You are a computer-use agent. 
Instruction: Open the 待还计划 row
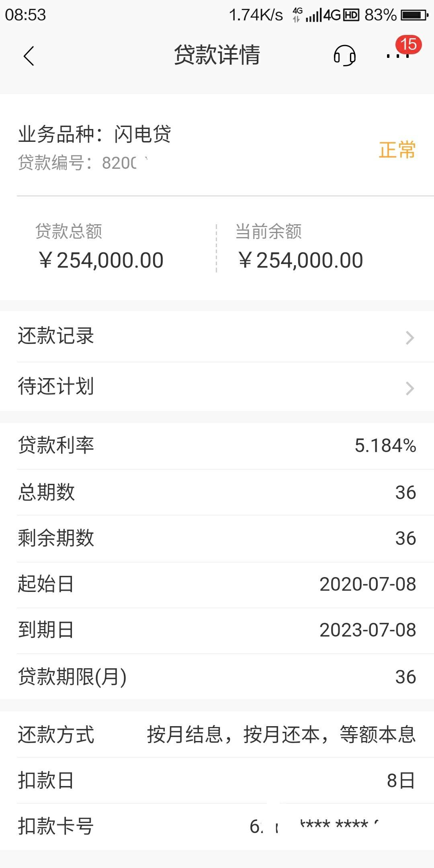(217, 387)
